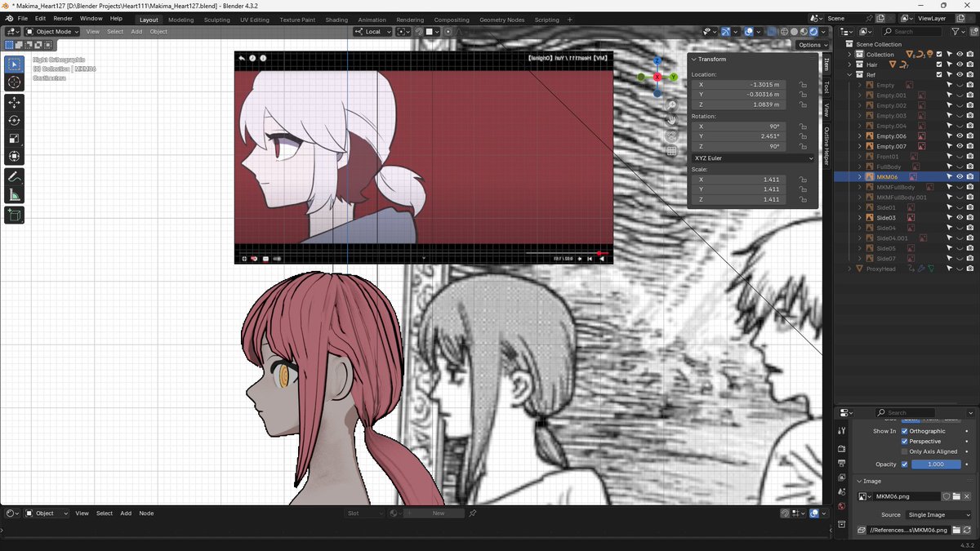
Task: Pick the Annotate tool
Action: (13, 176)
